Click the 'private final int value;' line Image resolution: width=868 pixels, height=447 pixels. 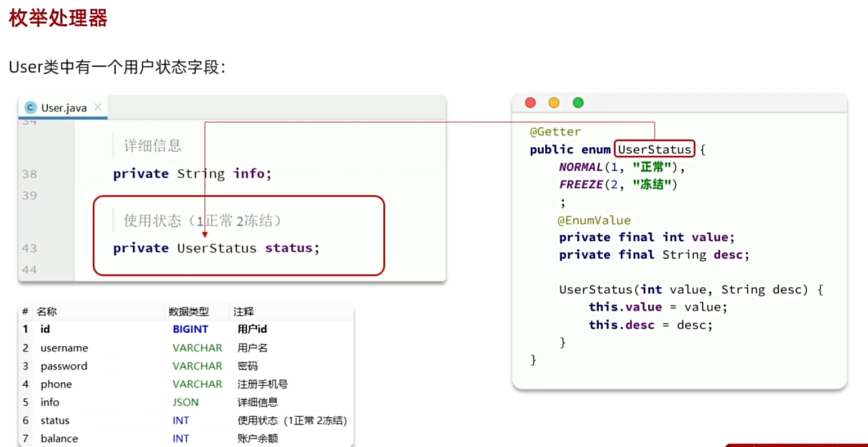(647, 237)
